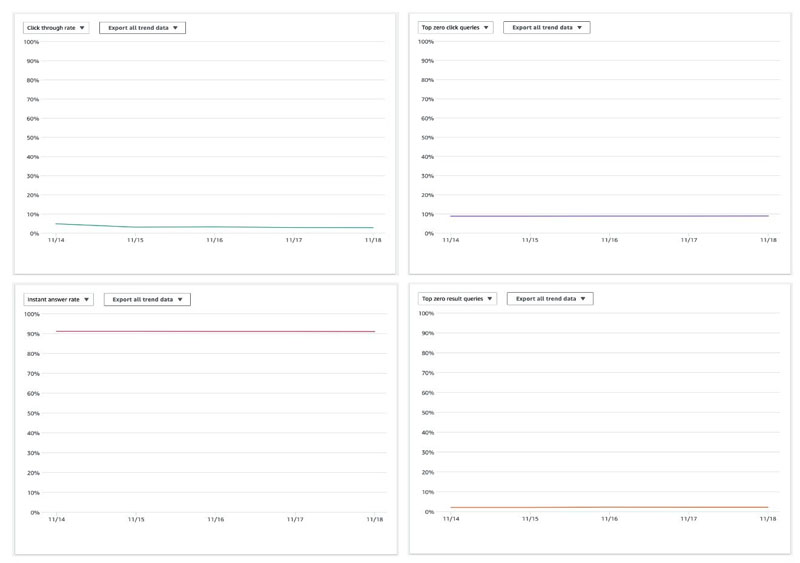Open the Top zero click queries dropdown
The height and width of the screenshot is (563, 800).
click(x=455, y=27)
